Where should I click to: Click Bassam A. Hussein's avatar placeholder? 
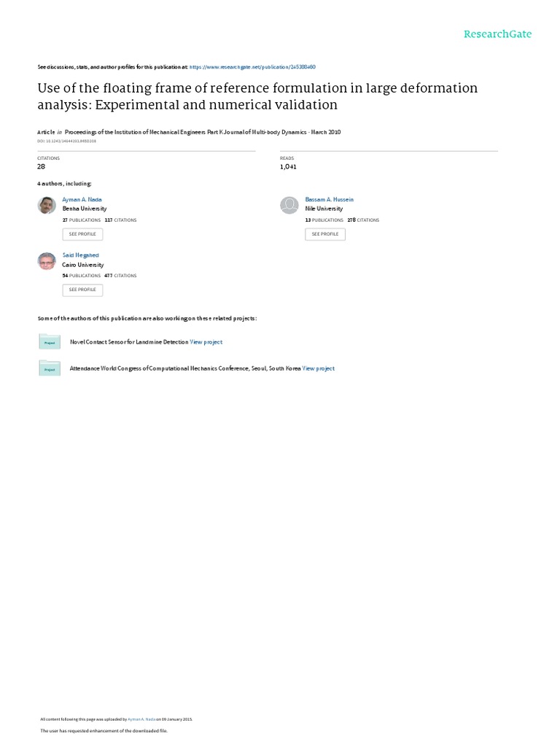[x=289, y=206]
